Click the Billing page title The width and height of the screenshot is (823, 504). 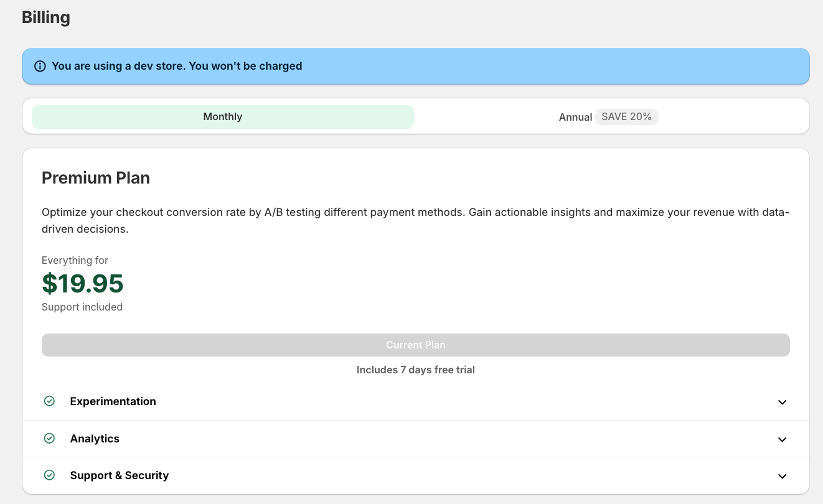[46, 17]
